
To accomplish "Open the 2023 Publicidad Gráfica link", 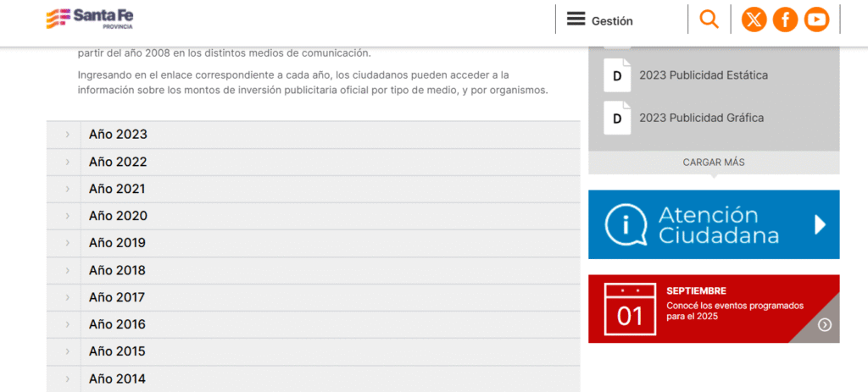I will point(701,118).
